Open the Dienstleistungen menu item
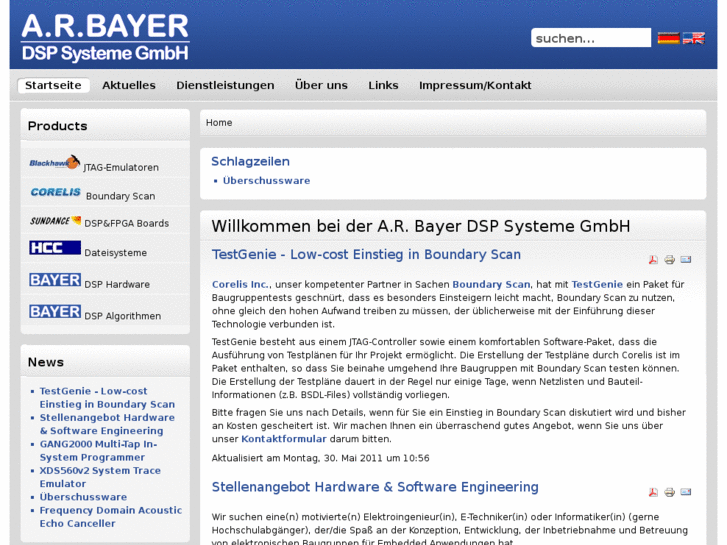Screen dimensions: 727x545 (225, 85)
